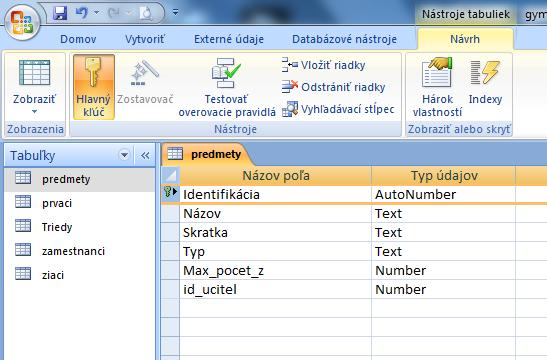
Task: Click the Názov poľa column header
Action: point(276,175)
